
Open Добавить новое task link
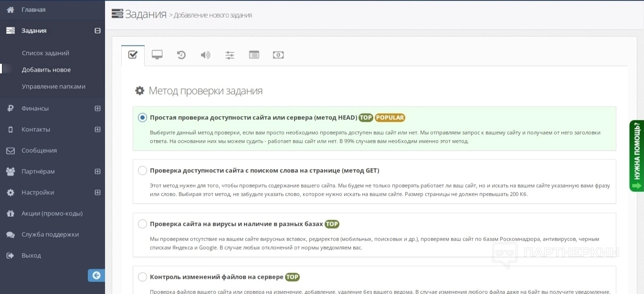[46, 70]
